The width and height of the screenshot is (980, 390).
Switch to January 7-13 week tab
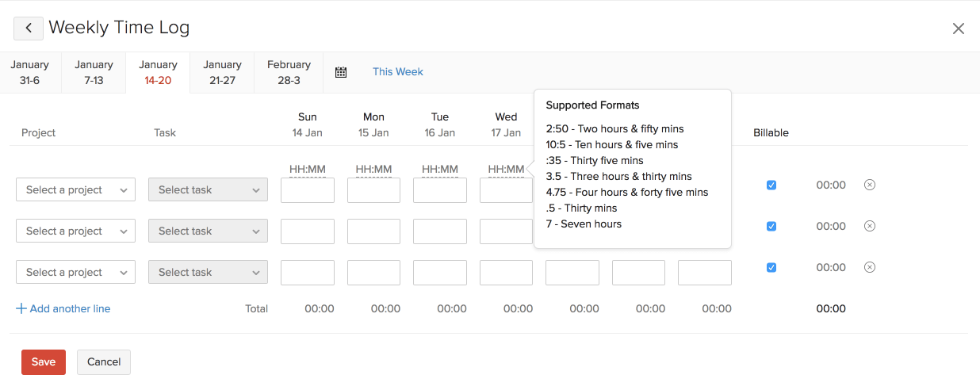click(94, 72)
